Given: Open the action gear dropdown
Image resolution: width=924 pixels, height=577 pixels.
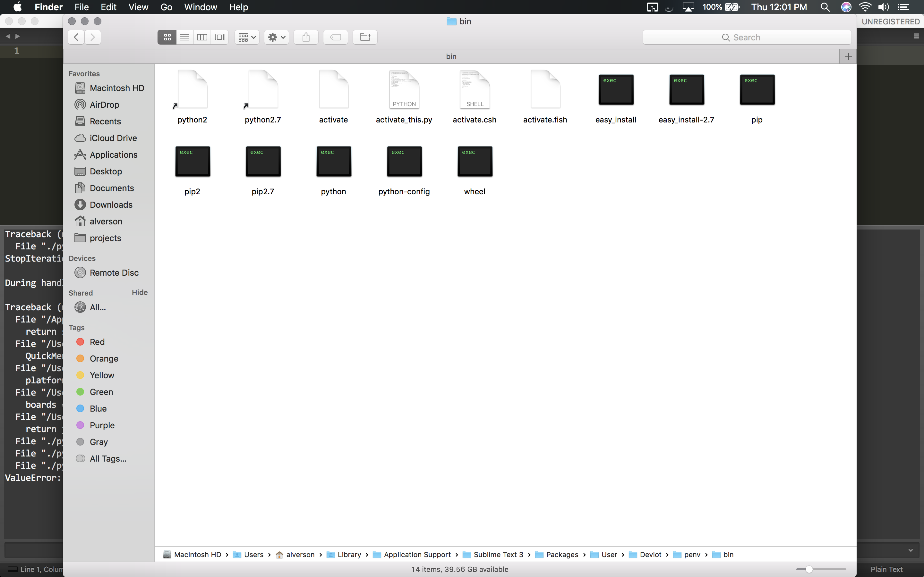Looking at the screenshot, I should point(276,37).
